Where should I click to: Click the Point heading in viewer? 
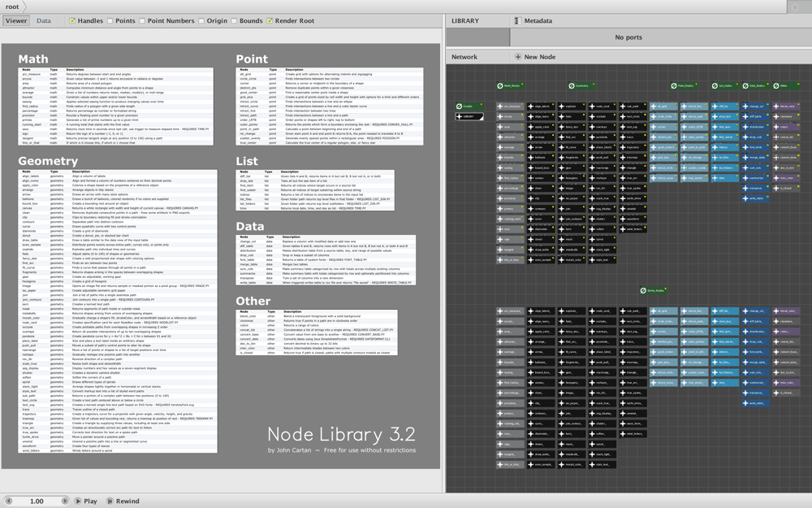[253, 59]
